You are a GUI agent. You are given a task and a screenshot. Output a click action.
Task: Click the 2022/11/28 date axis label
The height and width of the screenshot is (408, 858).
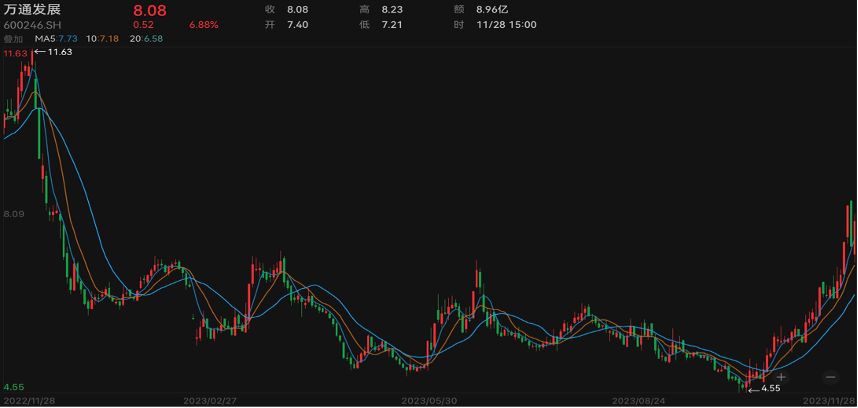[x=29, y=401]
